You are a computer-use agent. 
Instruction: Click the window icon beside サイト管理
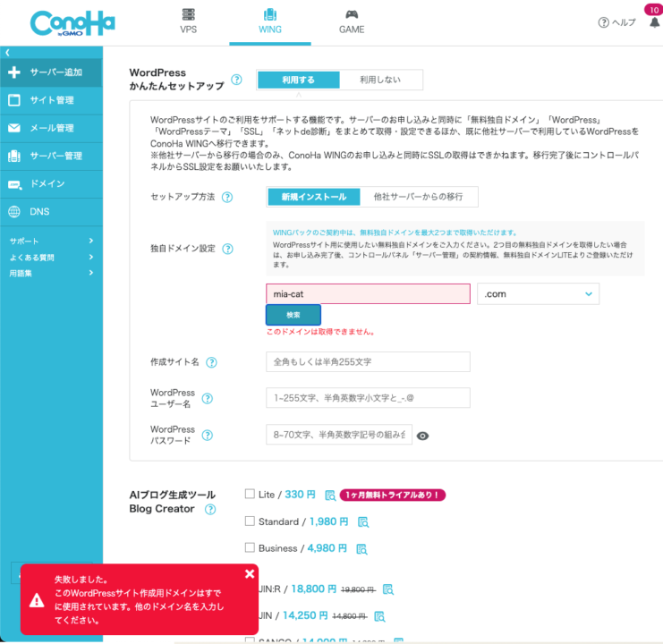coord(14,100)
